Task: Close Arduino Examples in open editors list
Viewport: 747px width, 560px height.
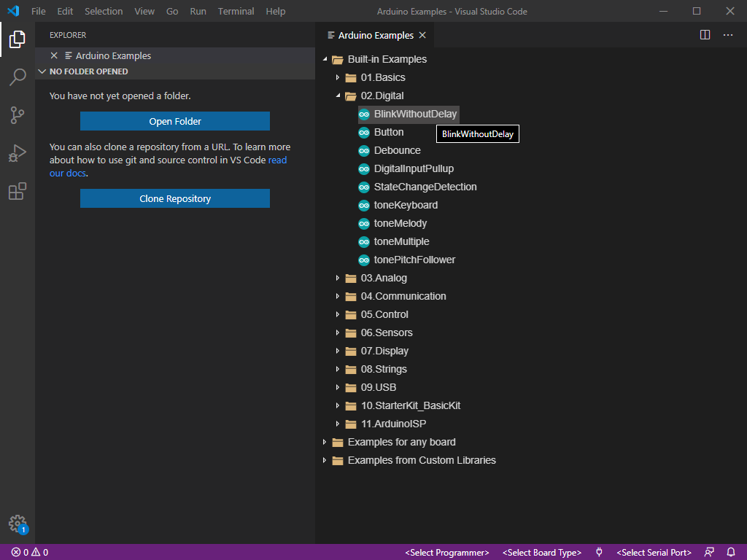Action: [x=54, y=55]
